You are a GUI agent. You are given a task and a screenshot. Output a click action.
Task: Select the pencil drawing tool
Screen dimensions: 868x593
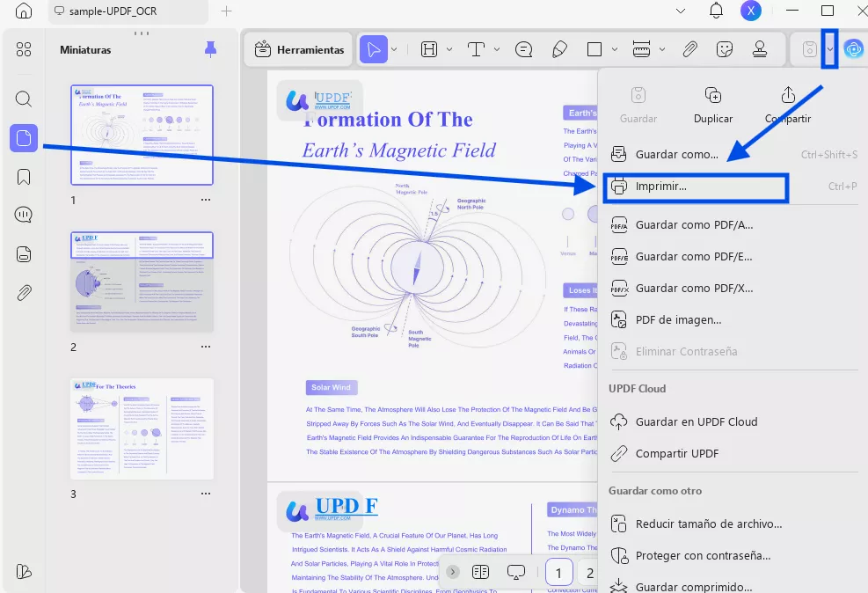(x=559, y=49)
